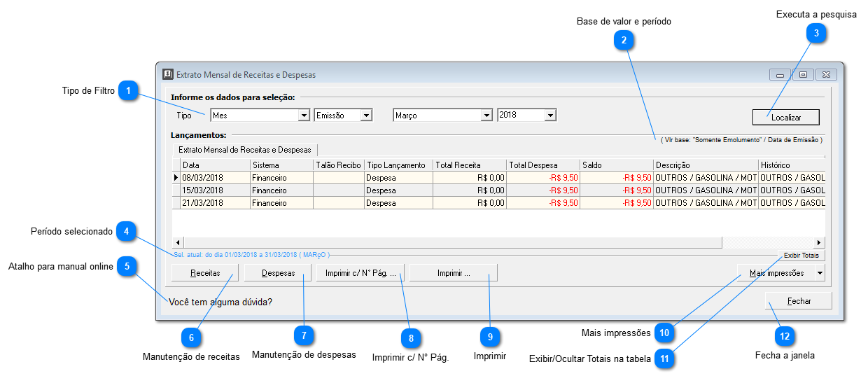Close the Extrato Mensal window

[x=826, y=74]
